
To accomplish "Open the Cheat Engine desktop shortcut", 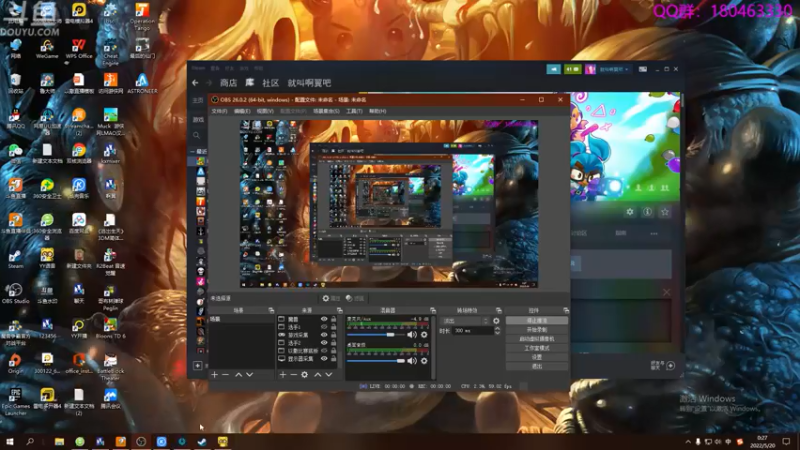I will point(110,53).
